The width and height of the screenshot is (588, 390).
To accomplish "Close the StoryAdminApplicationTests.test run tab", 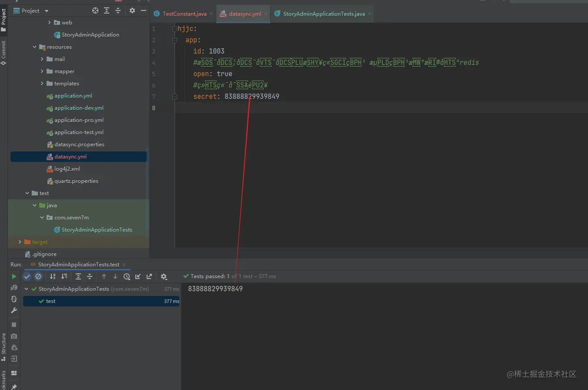I will (x=124, y=265).
